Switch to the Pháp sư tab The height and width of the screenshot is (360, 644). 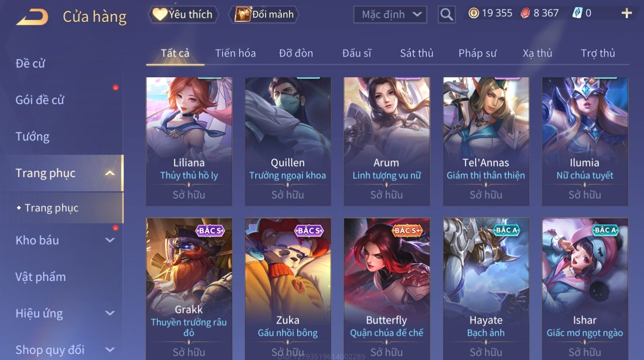point(477,53)
